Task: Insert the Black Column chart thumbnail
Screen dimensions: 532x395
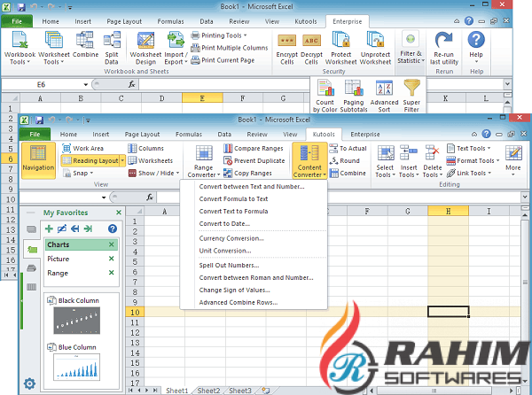Action: (76, 320)
